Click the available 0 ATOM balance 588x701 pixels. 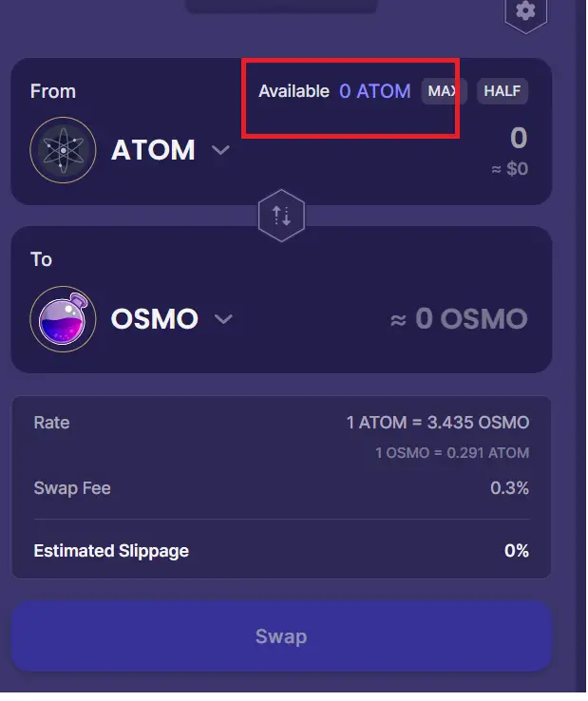click(x=374, y=91)
